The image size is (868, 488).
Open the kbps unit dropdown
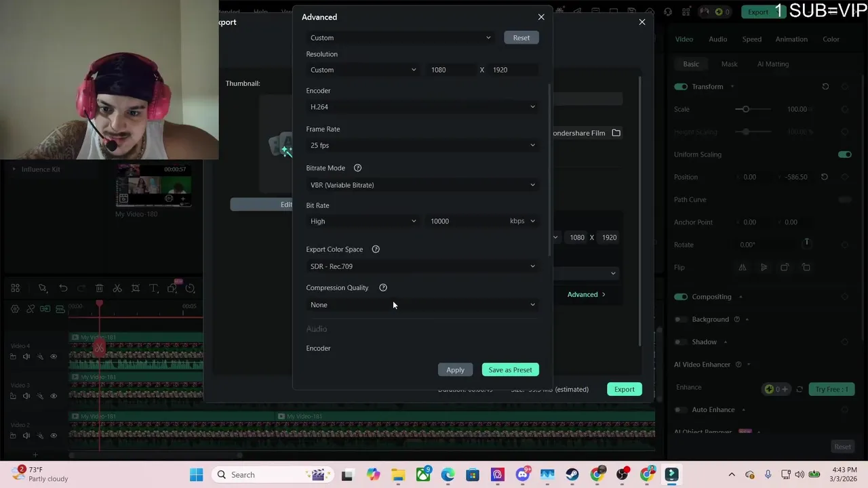coord(523,221)
